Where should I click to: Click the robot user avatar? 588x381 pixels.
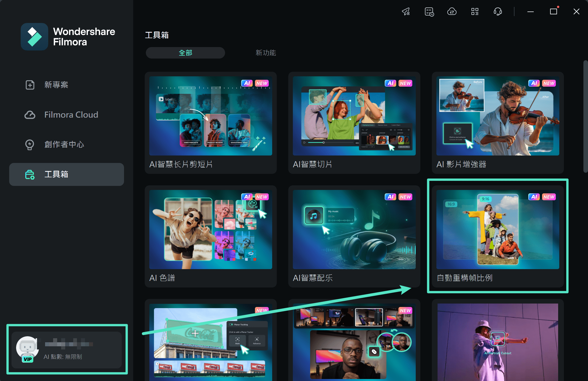point(27,347)
